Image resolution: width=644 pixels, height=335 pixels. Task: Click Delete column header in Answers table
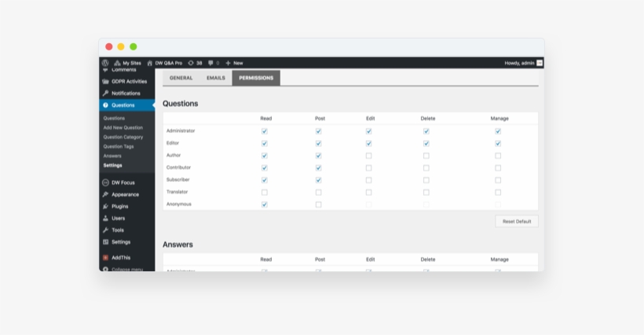pyautogui.click(x=427, y=260)
